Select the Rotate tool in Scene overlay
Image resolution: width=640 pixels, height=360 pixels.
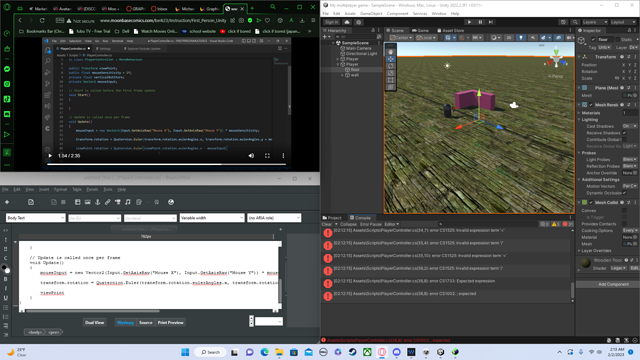[x=391, y=66]
